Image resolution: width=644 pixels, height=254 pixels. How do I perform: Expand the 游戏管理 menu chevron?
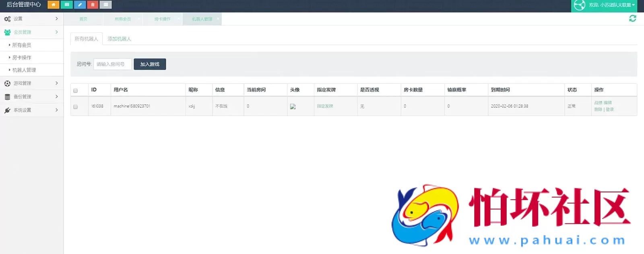coord(56,83)
